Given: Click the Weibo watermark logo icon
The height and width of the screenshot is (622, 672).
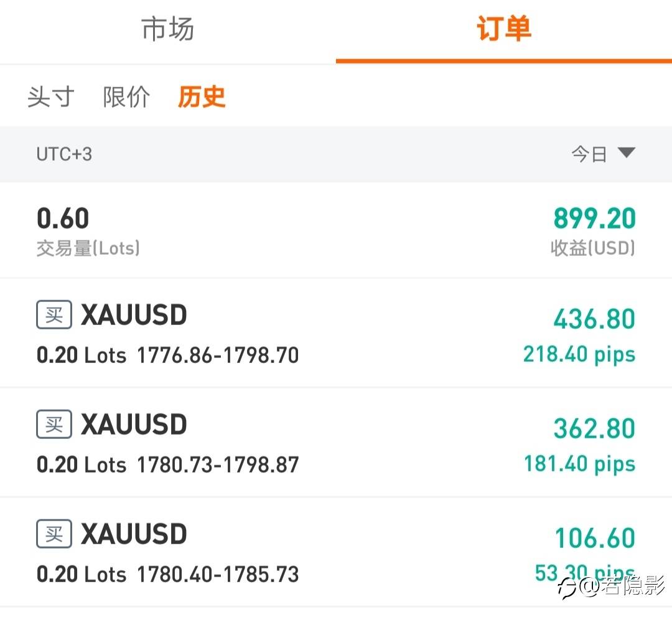Looking at the screenshot, I should click(x=567, y=587).
